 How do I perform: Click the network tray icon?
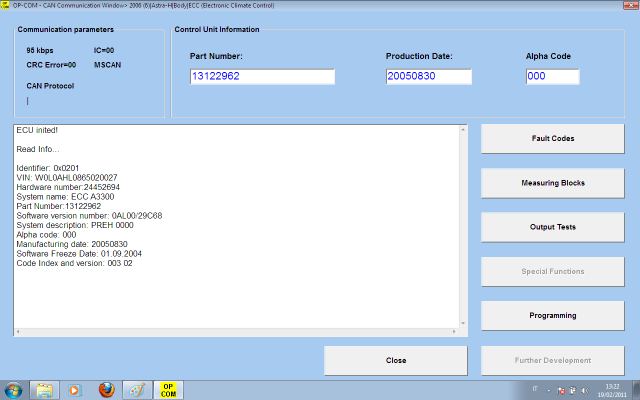tap(573, 391)
